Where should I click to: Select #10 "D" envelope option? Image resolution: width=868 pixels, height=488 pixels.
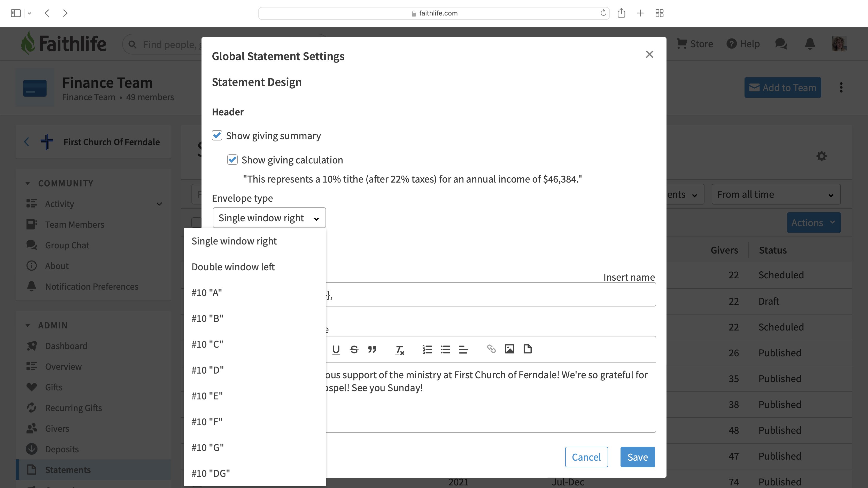(255, 370)
